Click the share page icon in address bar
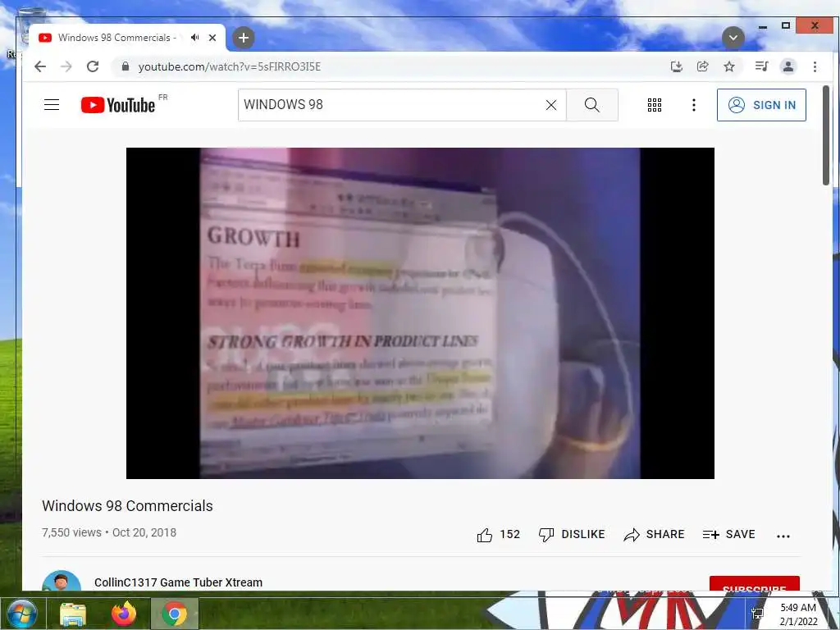Screen dimensions: 840x630 [x=702, y=66]
